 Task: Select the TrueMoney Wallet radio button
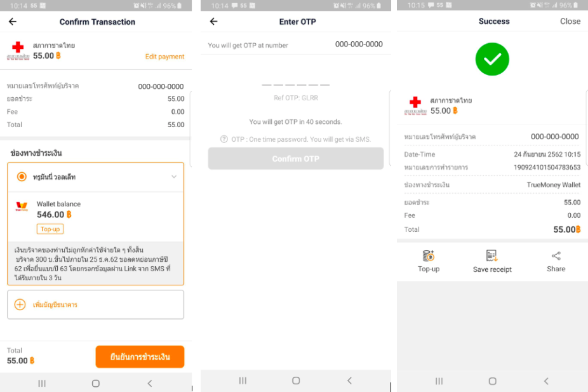(22, 177)
